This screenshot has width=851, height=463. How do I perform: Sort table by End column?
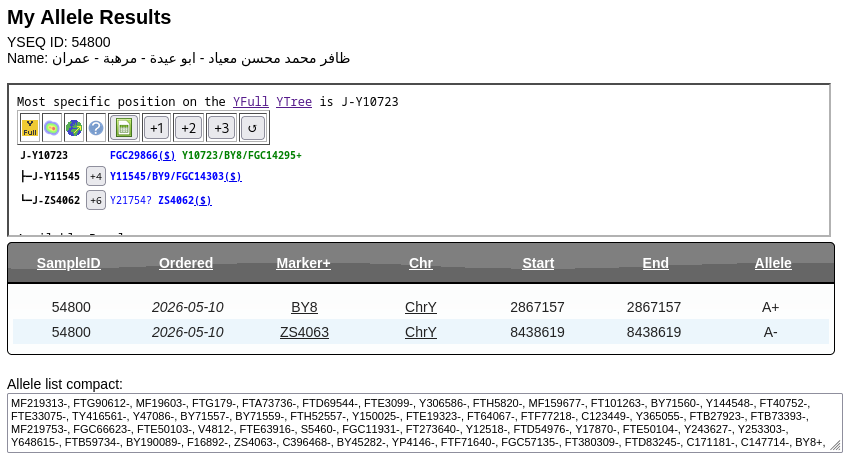(x=656, y=263)
